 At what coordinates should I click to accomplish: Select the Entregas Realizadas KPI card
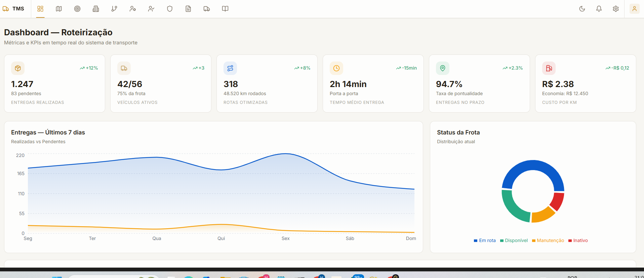(x=54, y=83)
